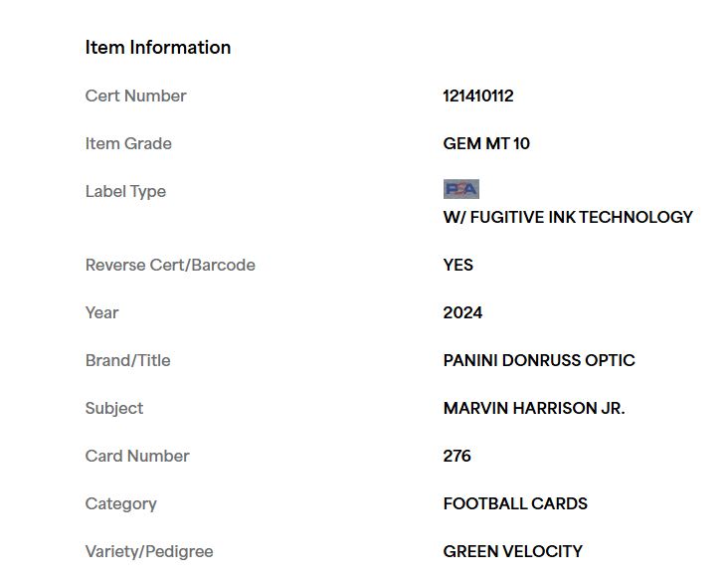Click the FOOTBALL CARDS category value
This screenshot has width=728, height=580.
pyautogui.click(x=515, y=503)
